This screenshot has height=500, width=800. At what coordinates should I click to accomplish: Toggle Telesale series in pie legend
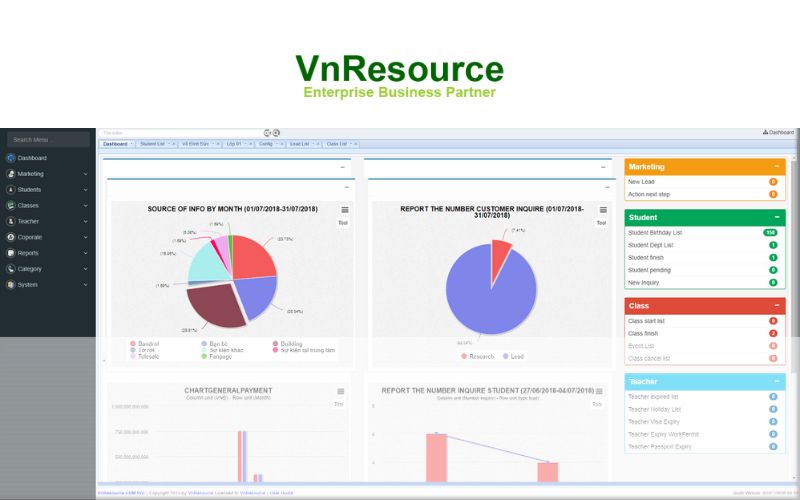144,357
